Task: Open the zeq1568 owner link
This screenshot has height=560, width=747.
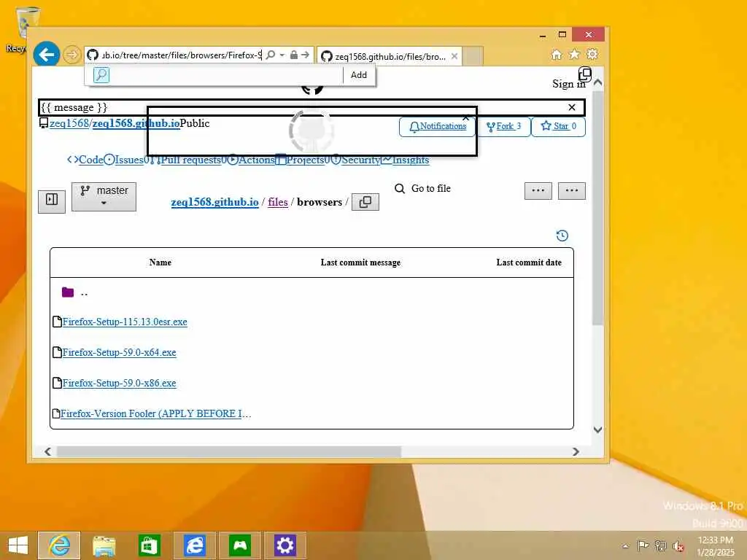Action: [69, 123]
